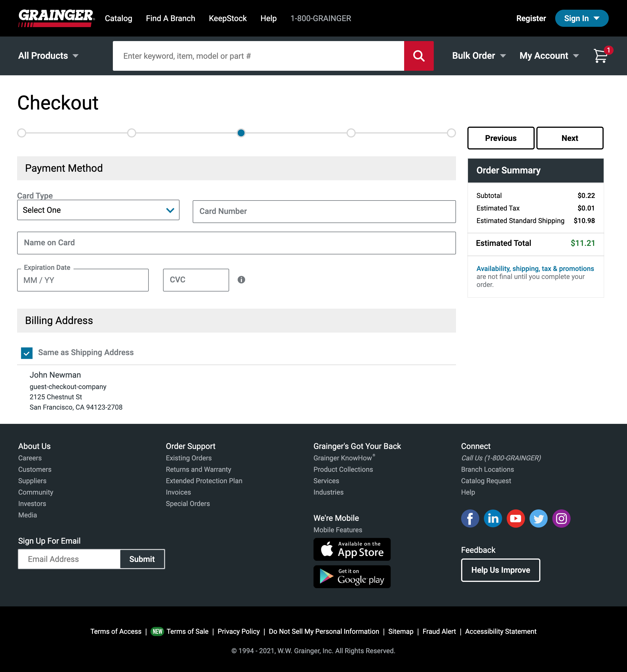Expand the My Account menu
This screenshot has height=672, width=627.
click(548, 56)
